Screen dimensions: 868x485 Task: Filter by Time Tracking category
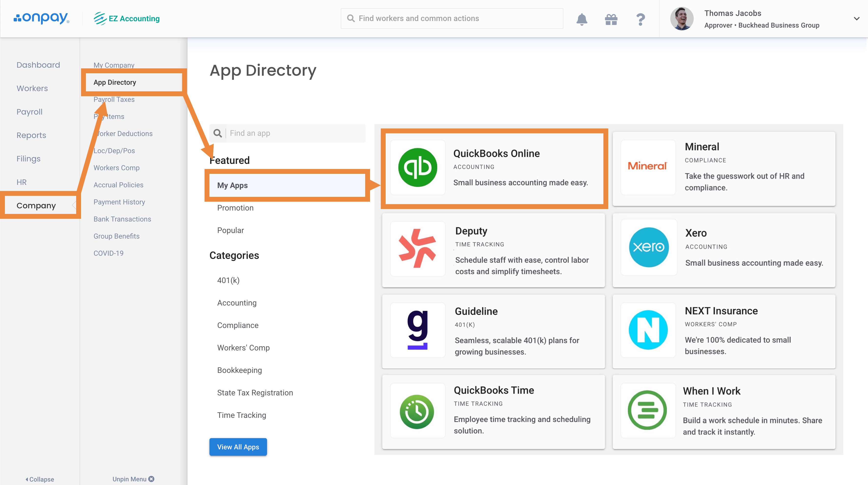[242, 415]
